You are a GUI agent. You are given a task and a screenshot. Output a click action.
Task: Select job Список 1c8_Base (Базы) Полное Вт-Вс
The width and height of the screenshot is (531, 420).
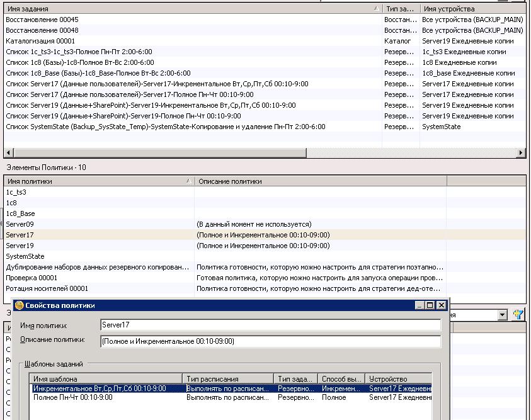coord(98,73)
